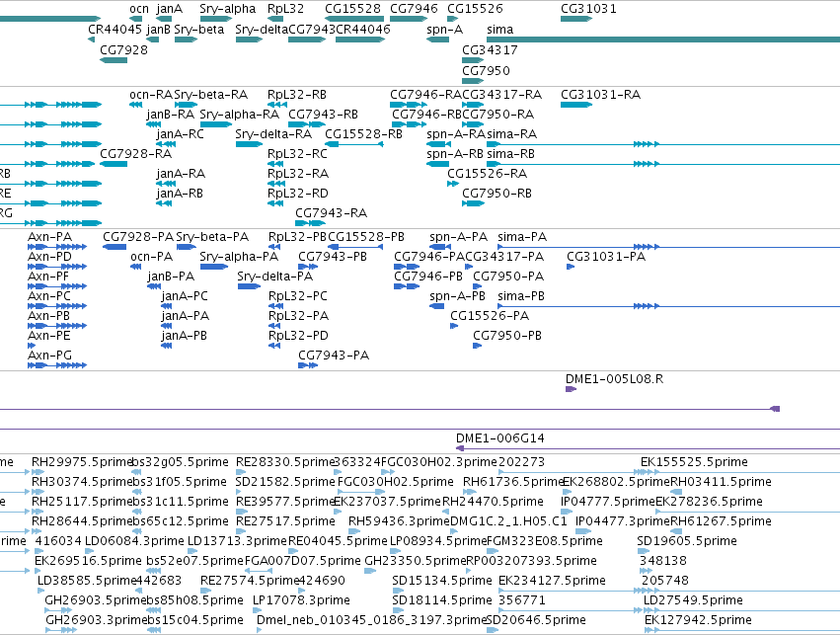840x635 pixels.
Task: Select protein 'Axn-PG'
Action: (x=49, y=356)
